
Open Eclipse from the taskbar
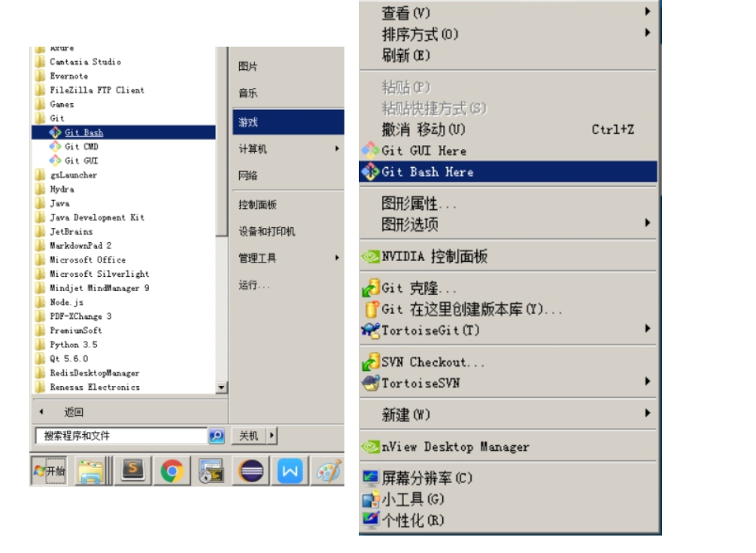250,471
